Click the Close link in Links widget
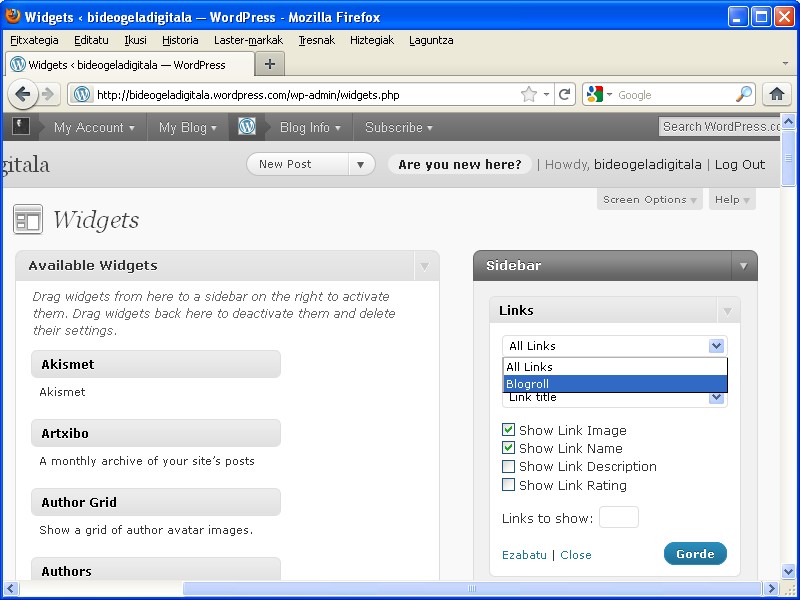Screen dimensions: 800x600 576,555
